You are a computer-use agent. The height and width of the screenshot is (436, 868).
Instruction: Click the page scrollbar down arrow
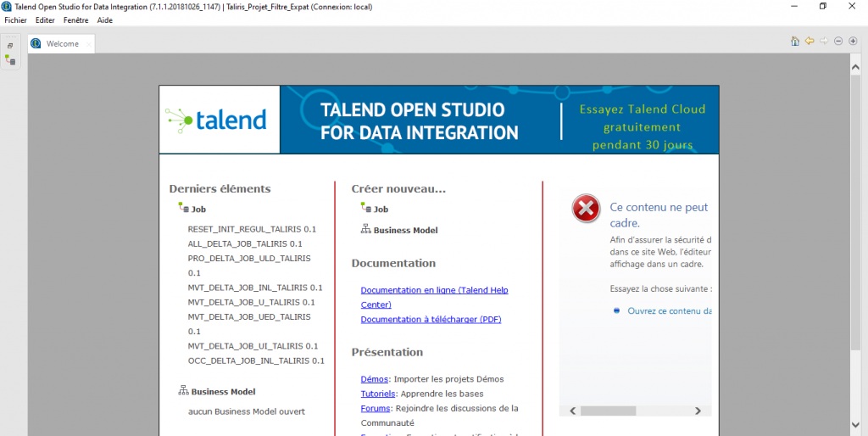(855, 425)
